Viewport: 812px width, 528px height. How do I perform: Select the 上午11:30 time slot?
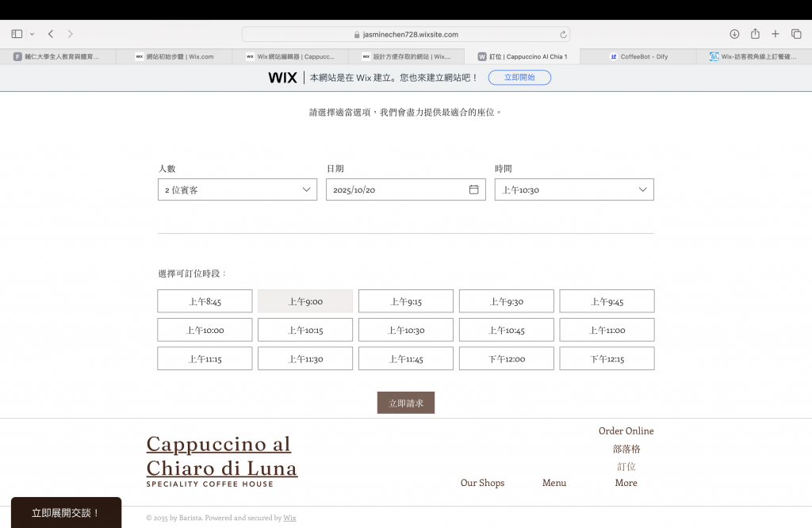pos(305,358)
